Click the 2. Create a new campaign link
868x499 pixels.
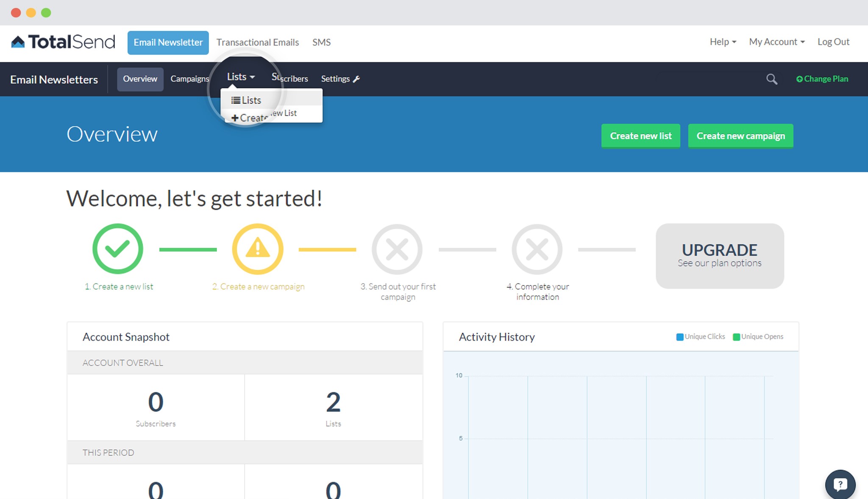(258, 286)
